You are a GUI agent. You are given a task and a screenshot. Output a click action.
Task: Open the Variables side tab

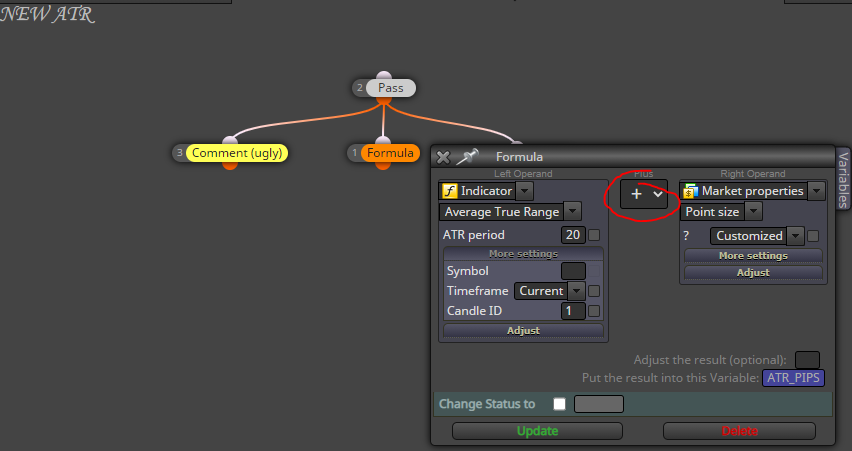[843, 179]
